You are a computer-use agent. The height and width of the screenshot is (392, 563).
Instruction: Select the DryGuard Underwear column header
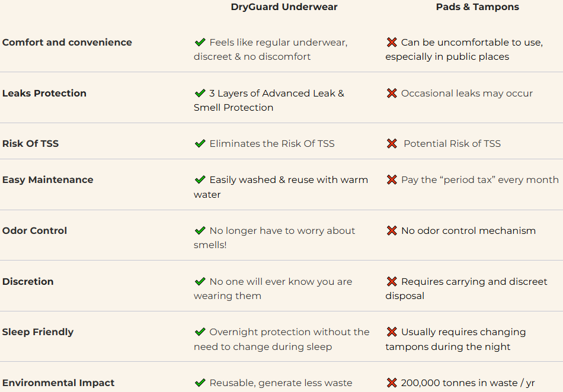tap(284, 7)
